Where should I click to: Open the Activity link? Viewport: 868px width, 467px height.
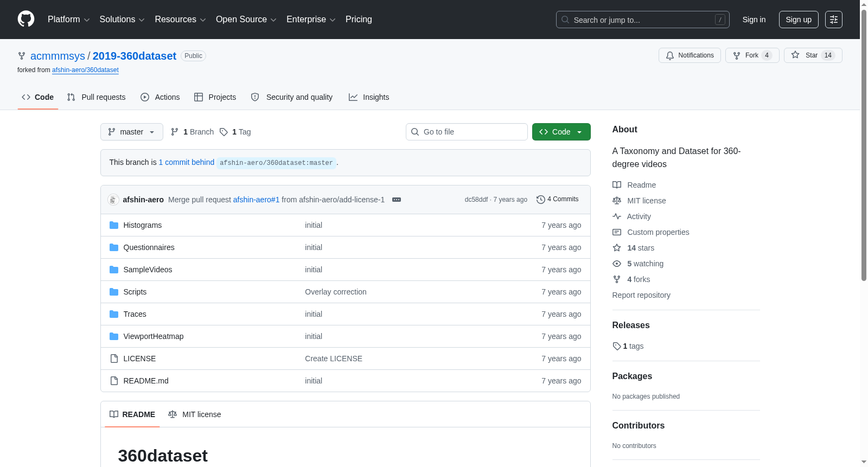click(631, 216)
